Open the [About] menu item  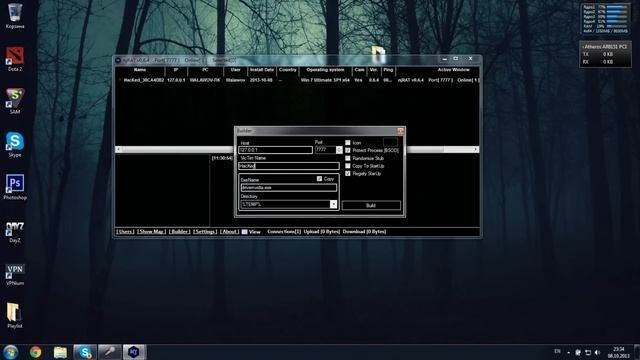click(230, 231)
